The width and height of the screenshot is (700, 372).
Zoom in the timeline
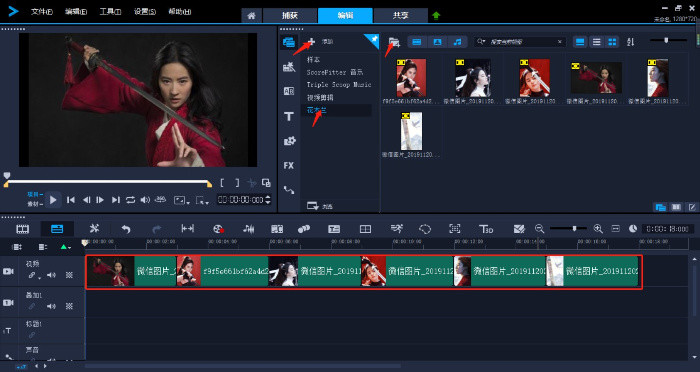coord(598,229)
